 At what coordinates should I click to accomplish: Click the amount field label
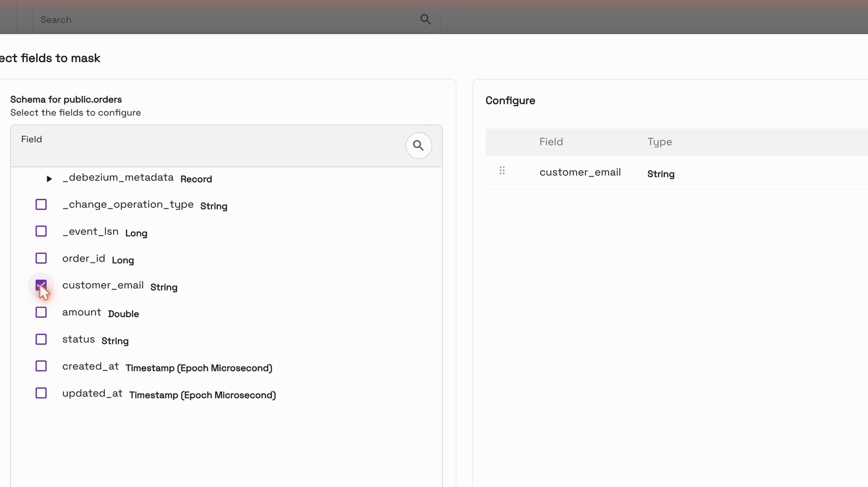[81, 312]
